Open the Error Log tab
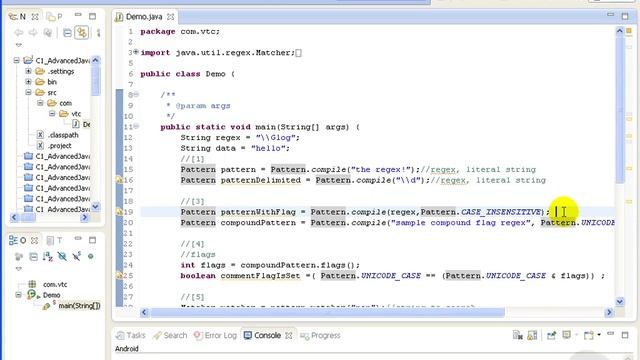Image resolution: width=640 pixels, height=360 pixels. (215, 336)
